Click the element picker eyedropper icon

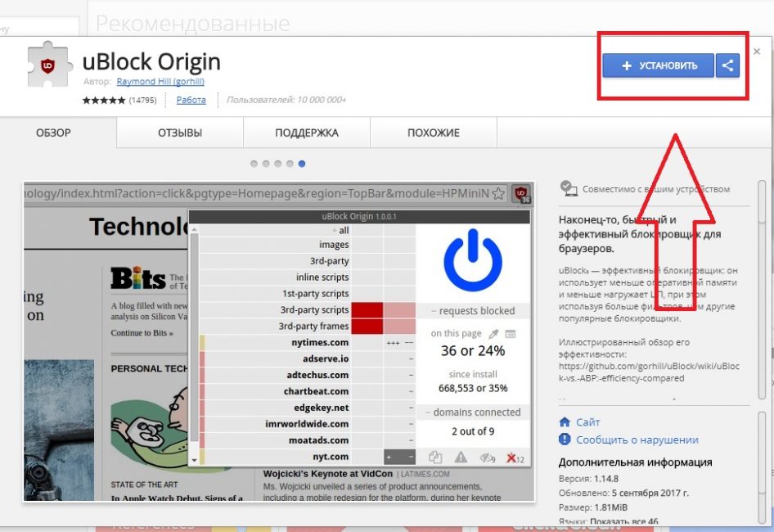[x=493, y=334]
